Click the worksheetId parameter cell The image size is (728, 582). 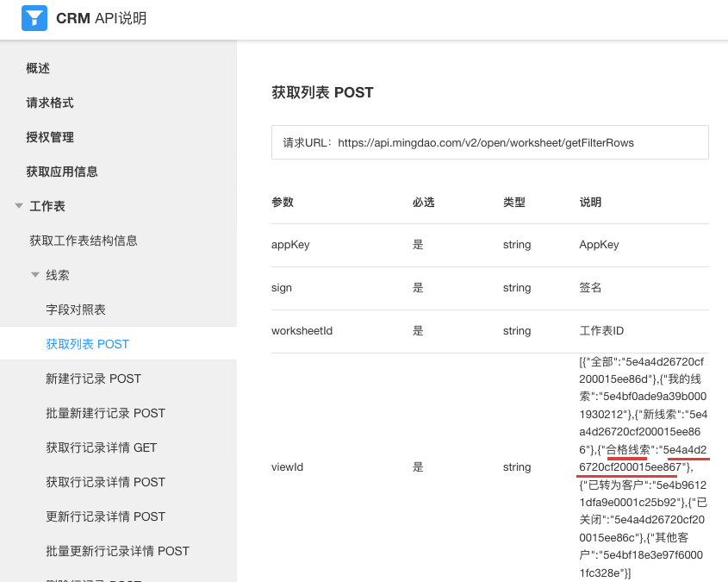tap(302, 331)
